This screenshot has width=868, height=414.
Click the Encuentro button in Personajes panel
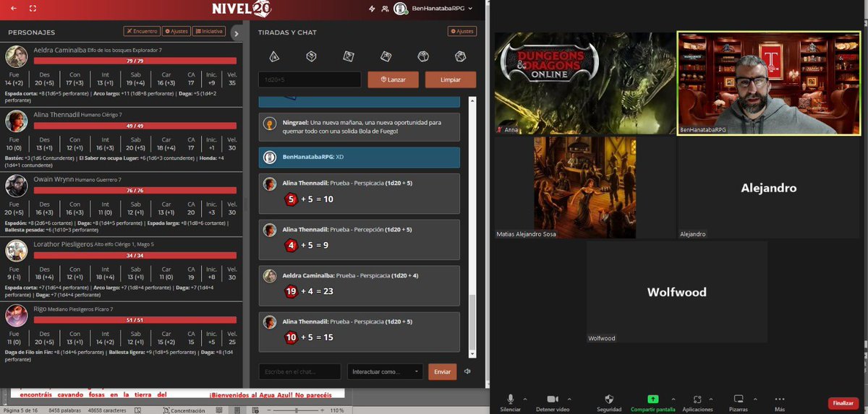142,31
